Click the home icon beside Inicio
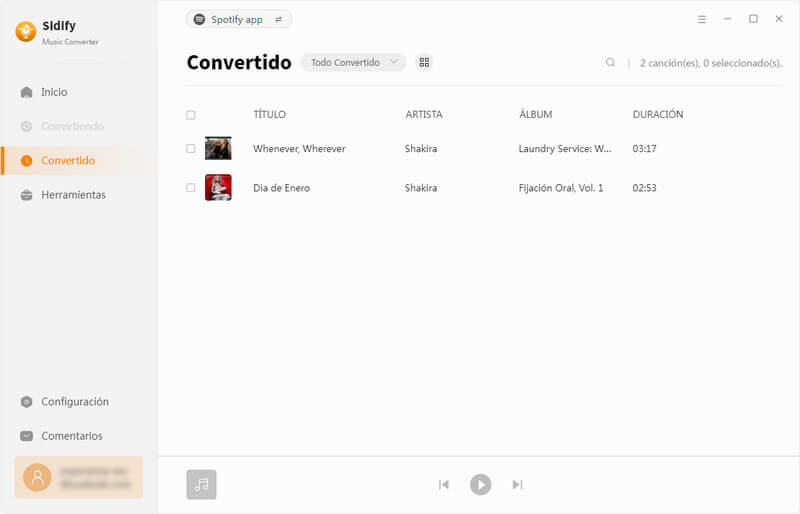This screenshot has width=800, height=514. (27, 92)
